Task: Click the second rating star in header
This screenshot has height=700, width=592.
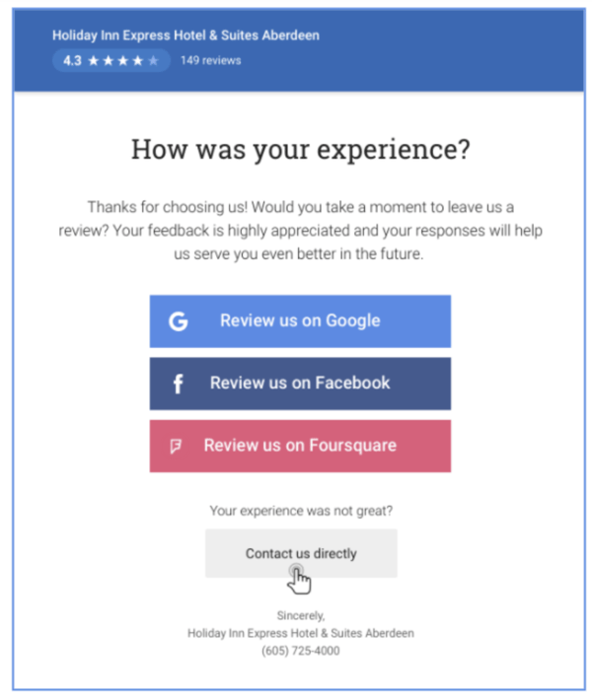Action: [109, 60]
